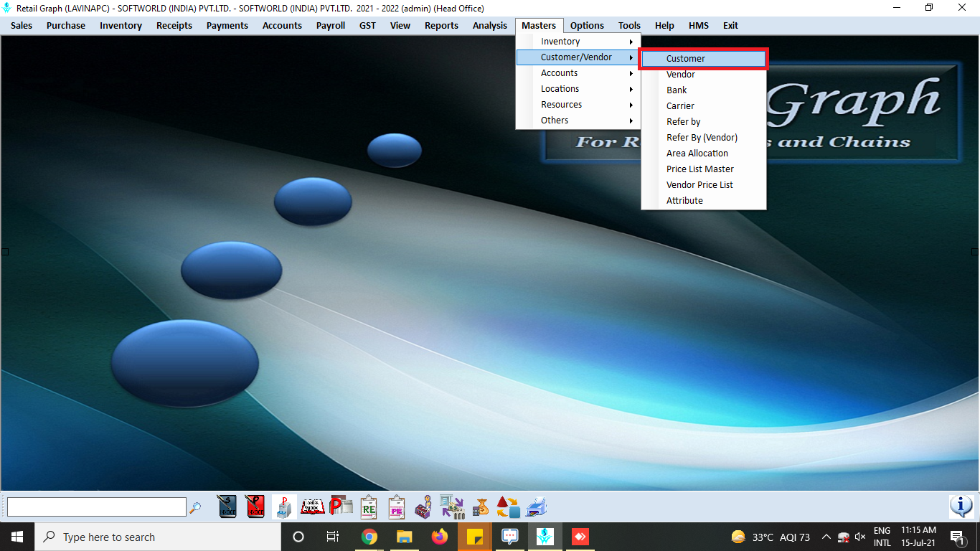This screenshot has height=551, width=980.
Task: Open Task View from the taskbar
Action: click(x=333, y=537)
